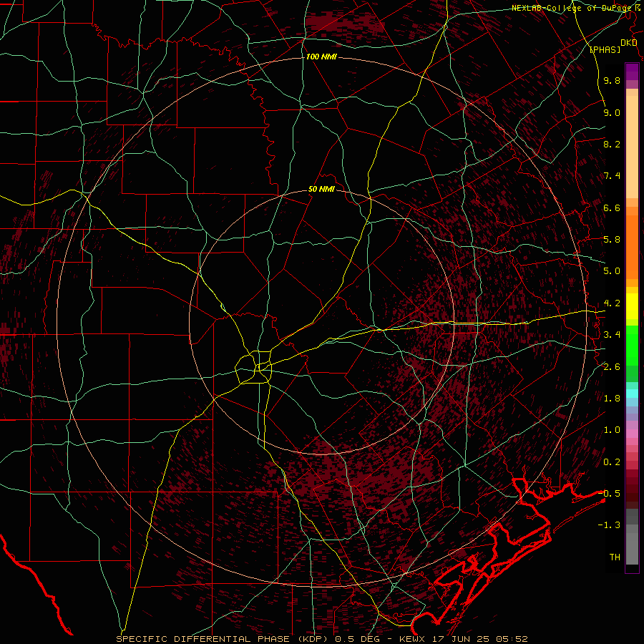Click the purple band atop the color scale
644x644 pixels.
coord(632,72)
